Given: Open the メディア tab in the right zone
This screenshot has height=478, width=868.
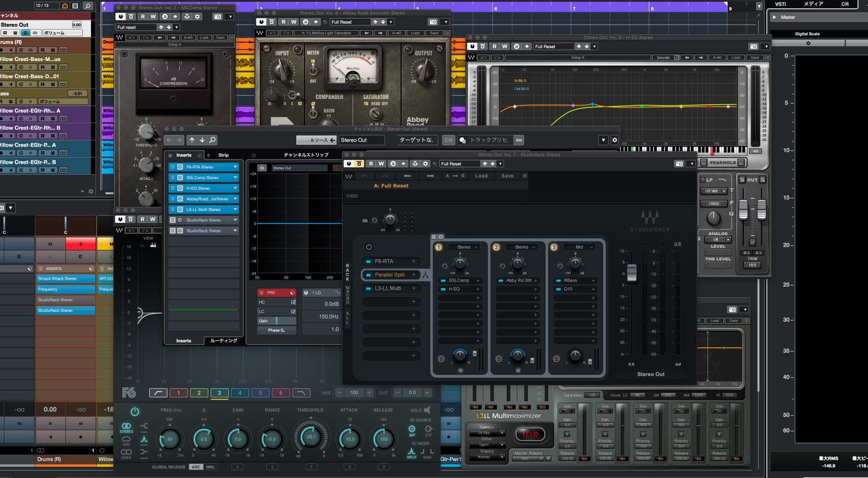Looking at the screenshot, I should [x=813, y=4].
